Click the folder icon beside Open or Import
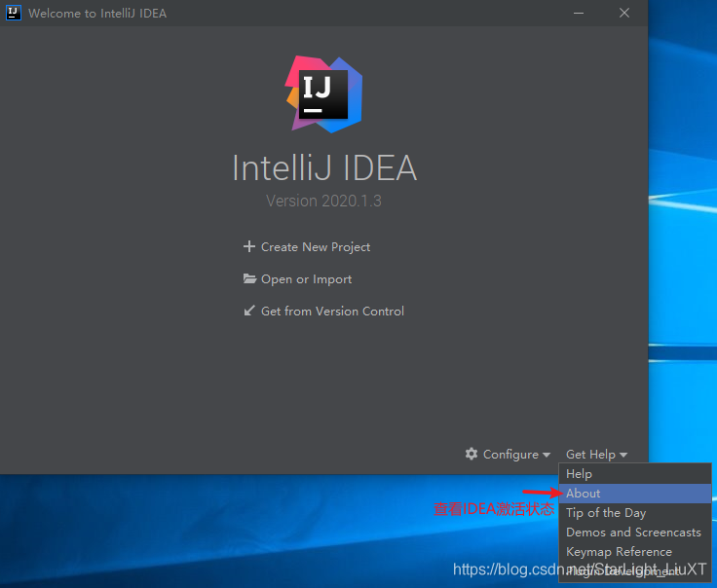Screen dimensions: 717x588 click(249, 278)
